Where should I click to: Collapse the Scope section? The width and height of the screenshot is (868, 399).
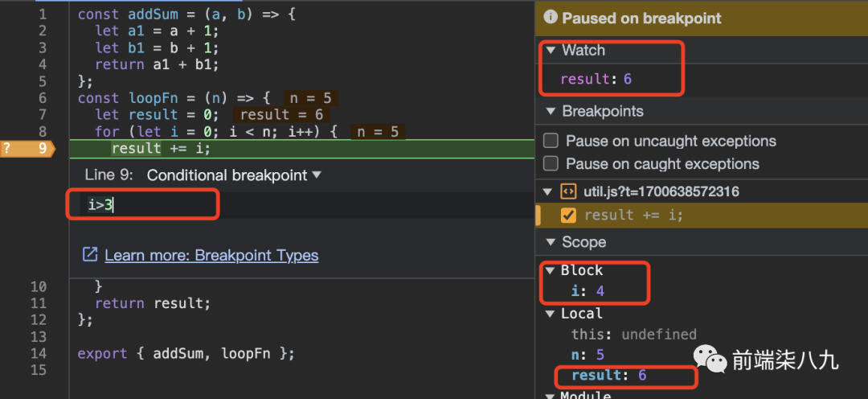[551, 242]
